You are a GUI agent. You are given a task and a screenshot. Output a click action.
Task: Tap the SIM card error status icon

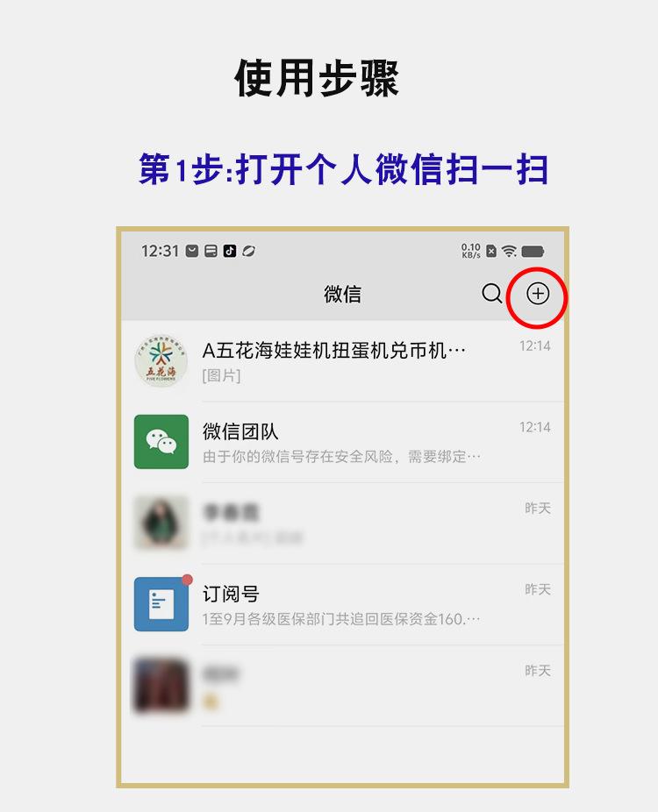coord(491,251)
